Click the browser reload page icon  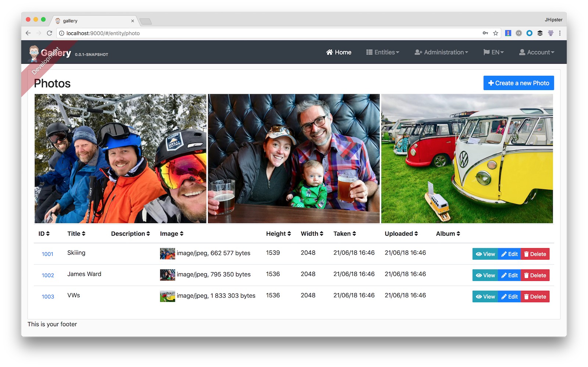(49, 33)
